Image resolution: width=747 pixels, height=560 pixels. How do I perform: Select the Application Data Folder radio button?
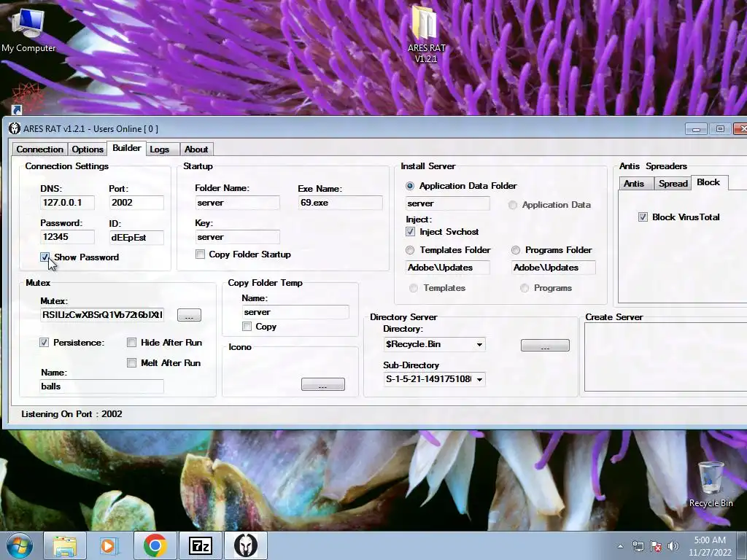coord(410,186)
